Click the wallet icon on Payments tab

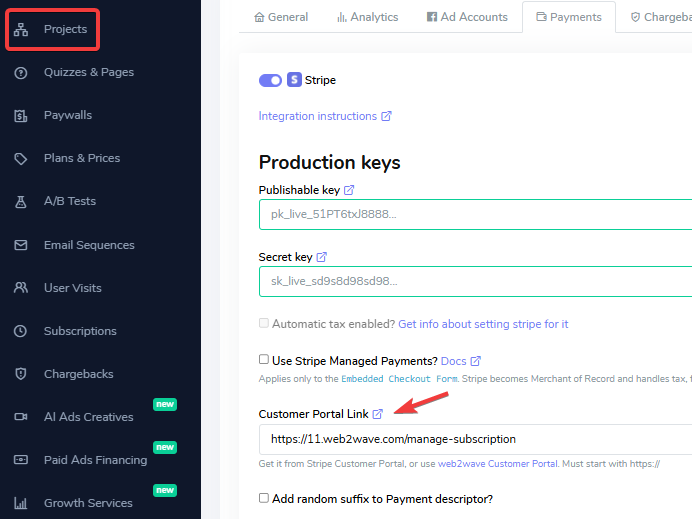[541, 17]
